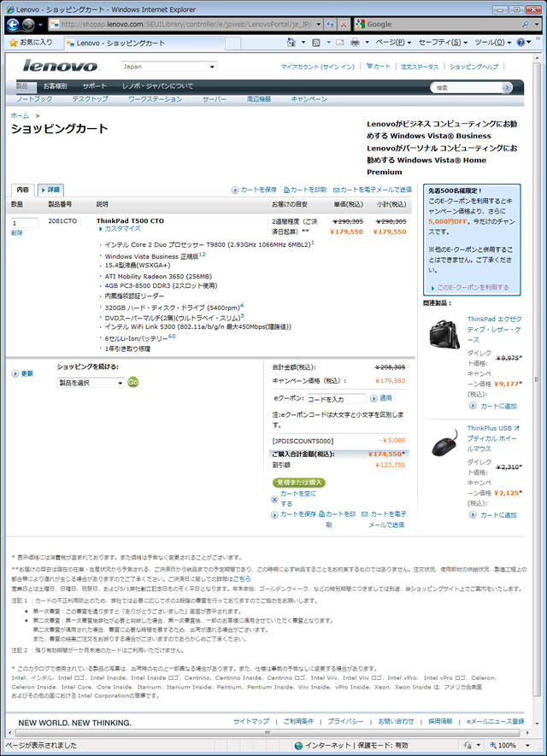
Task: Click the キャンペーン navigation item
Action: point(309,99)
